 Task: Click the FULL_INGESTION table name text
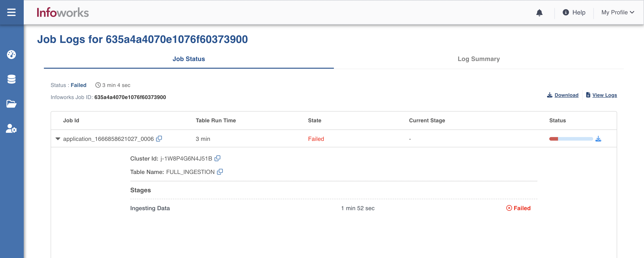(x=190, y=172)
